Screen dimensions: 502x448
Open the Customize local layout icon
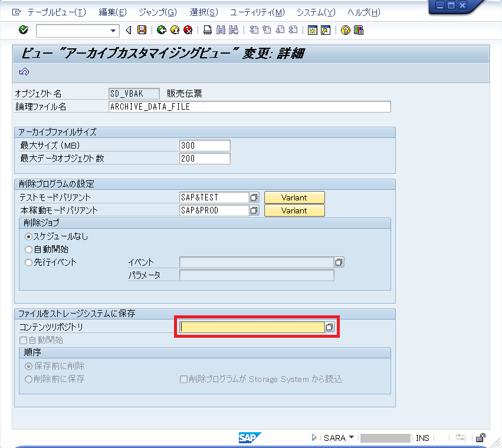[x=359, y=30]
